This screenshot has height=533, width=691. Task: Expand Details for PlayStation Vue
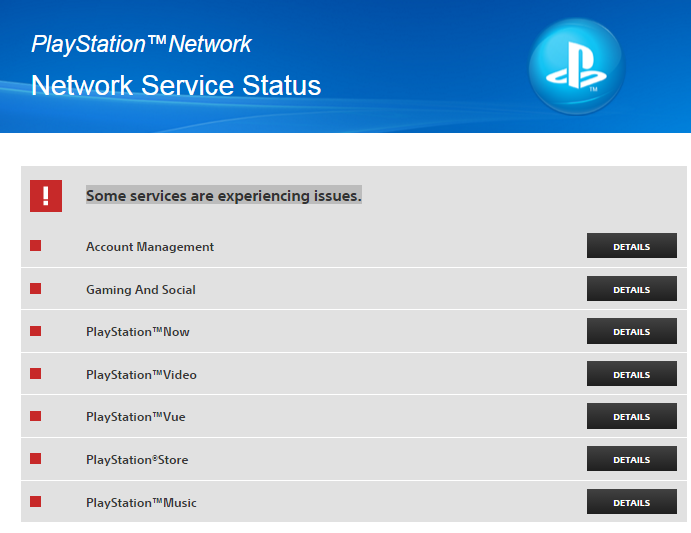point(631,417)
